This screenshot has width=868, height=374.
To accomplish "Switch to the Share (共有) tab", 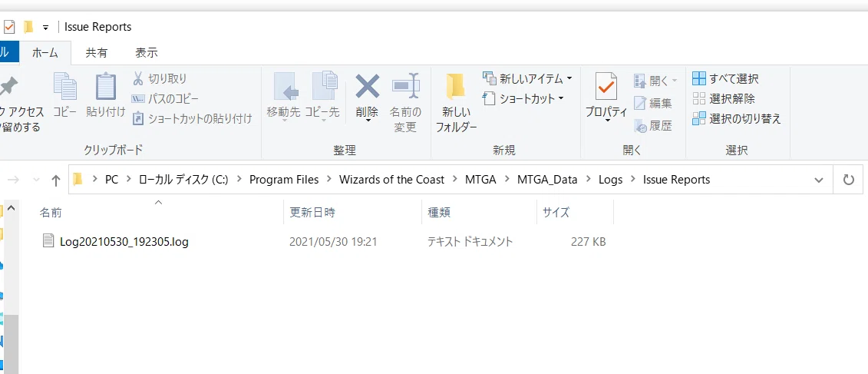I will pyautogui.click(x=97, y=53).
